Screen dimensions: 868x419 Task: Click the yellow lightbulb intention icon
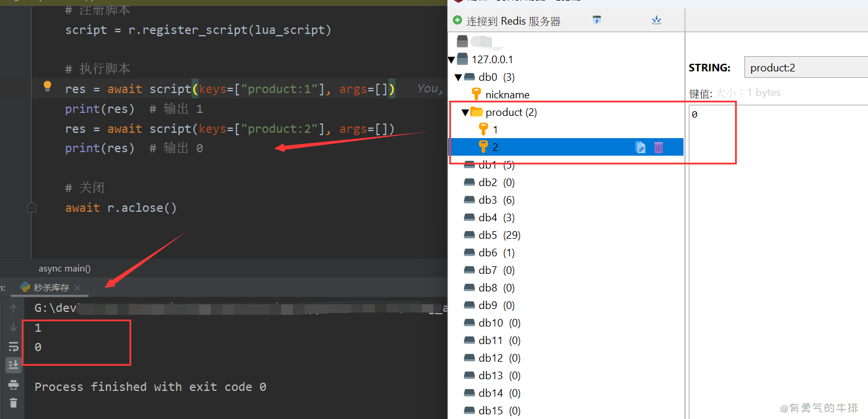[48, 87]
